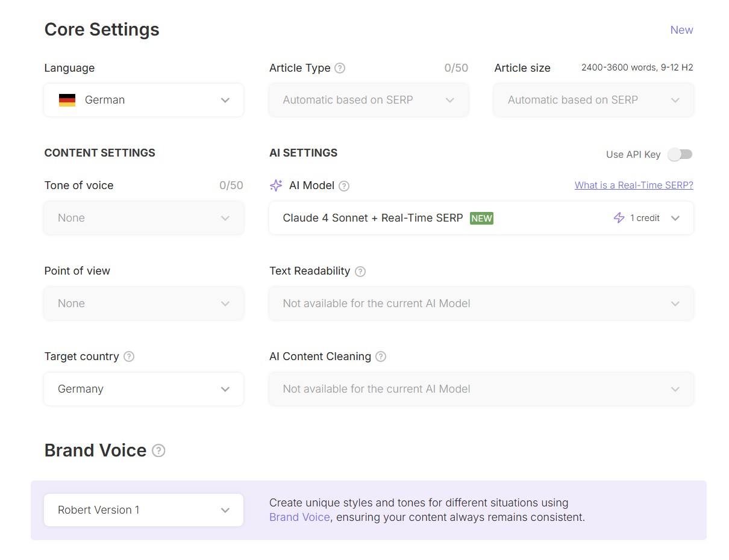Image resolution: width=729 pixels, height=560 pixels.
Task: Open the Robert Version 1 brand voice dropdown
Action: tap(143, 510)
